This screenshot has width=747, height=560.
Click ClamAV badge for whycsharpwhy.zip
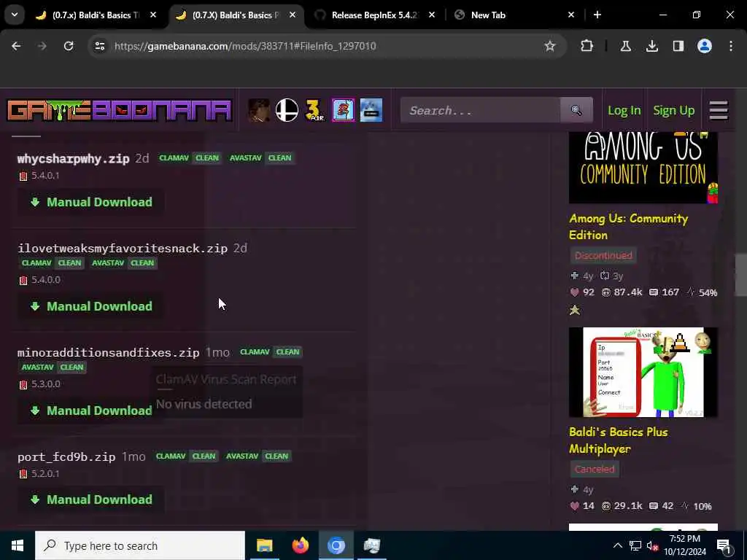coord(190,158)
